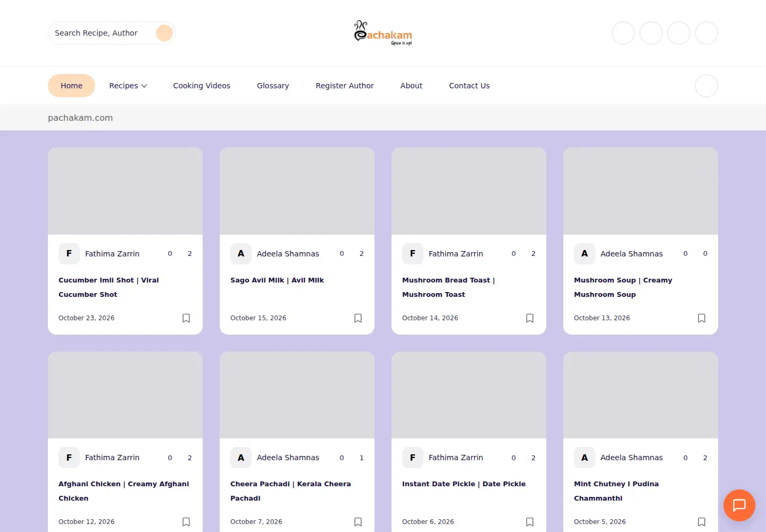Viewport: 766px width, 532px height.
Task: Open the Instant Date Pickle recipe title
Action: click(x=464, y=484)
